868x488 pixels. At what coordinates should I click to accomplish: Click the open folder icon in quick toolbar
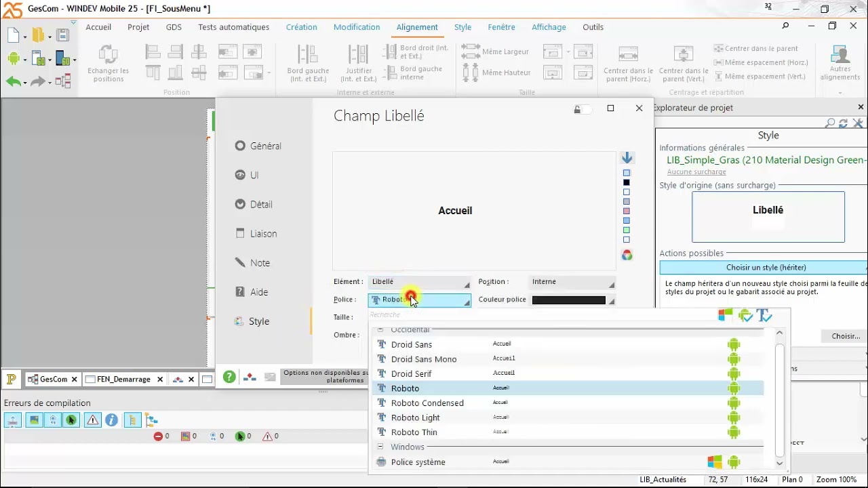[x=39, y=36]
